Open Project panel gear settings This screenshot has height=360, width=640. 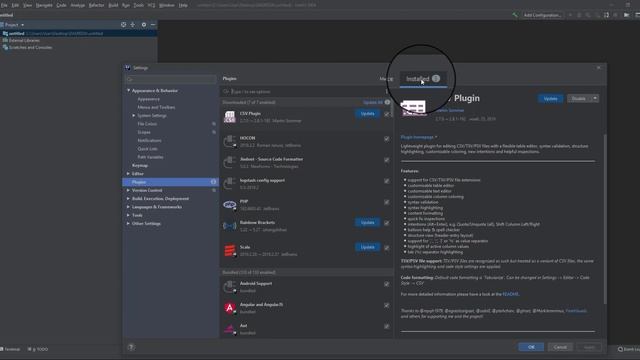(144, 25)
